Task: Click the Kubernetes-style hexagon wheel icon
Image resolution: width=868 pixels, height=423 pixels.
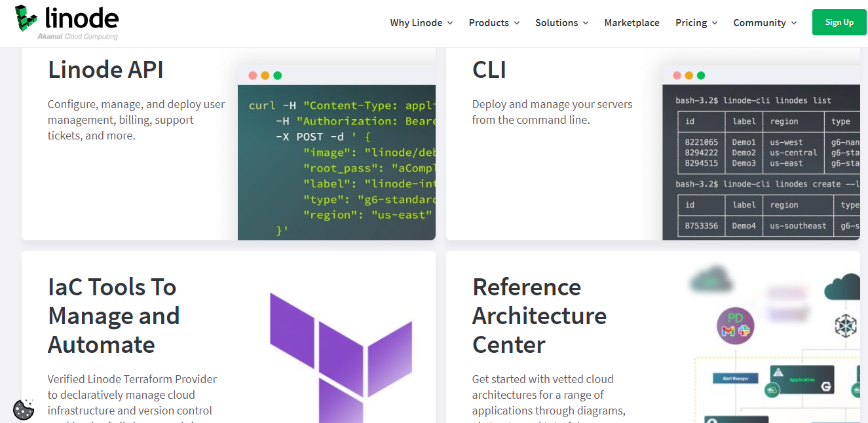Action: [x=846, y=325]
